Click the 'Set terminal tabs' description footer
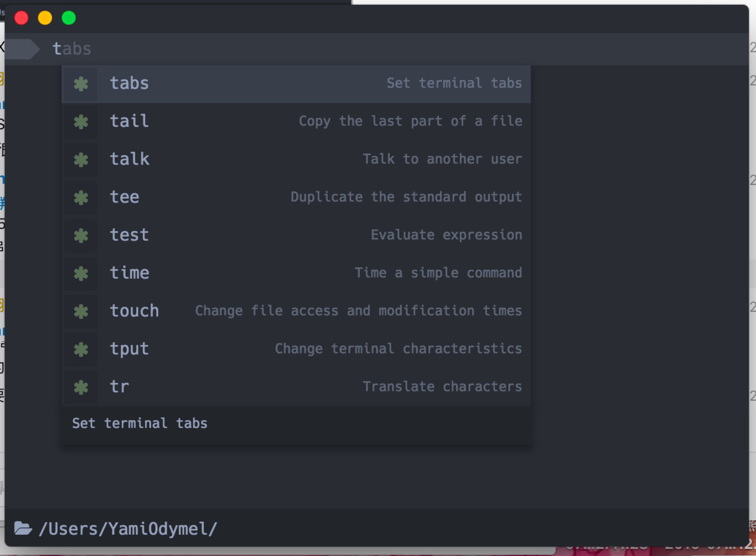The height and width of the screenshot is (556, 756). 140,424
